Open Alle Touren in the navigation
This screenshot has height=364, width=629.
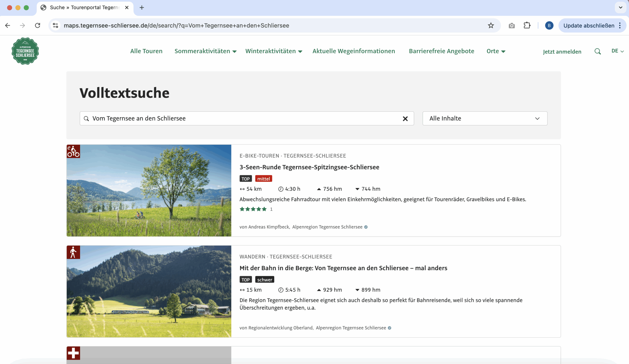click(146, 51)
